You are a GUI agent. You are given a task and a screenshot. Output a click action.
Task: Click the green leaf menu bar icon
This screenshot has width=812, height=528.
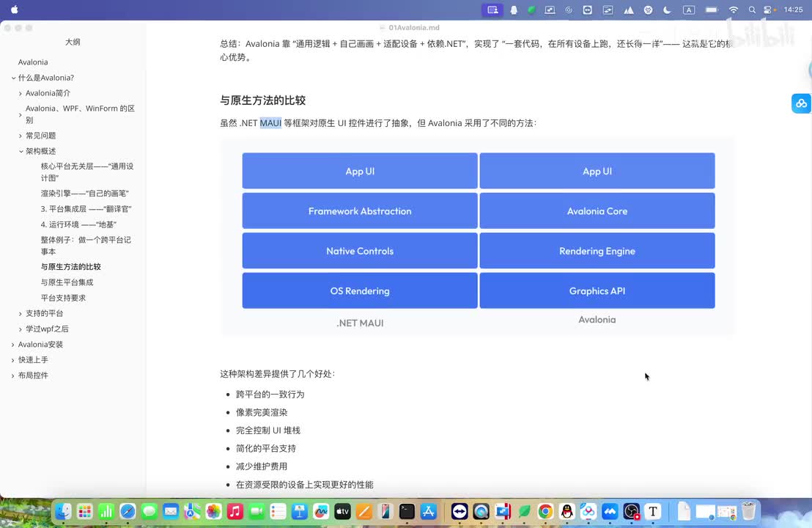531,10
